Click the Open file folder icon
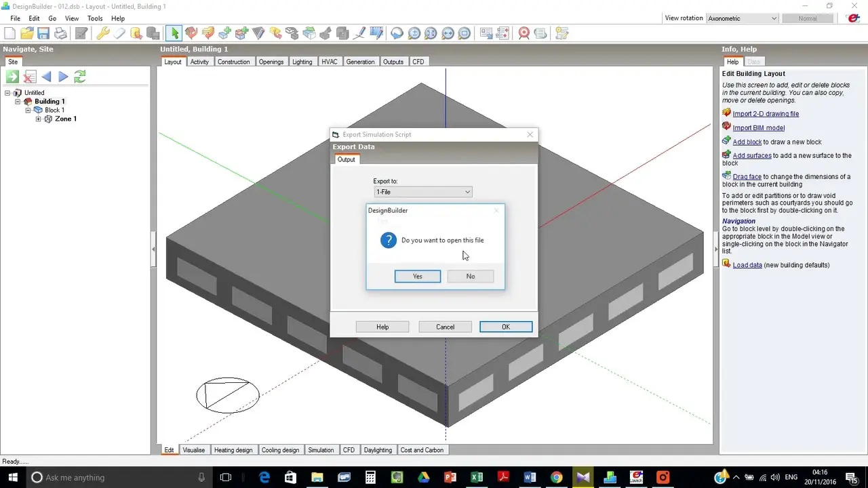Screen dimensions: 868x488 pyautogui.click(x=27, y=33)
